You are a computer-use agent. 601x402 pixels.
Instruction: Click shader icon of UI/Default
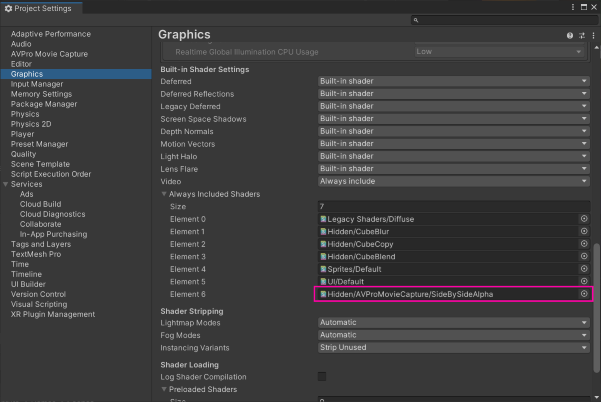click(323, 282)
